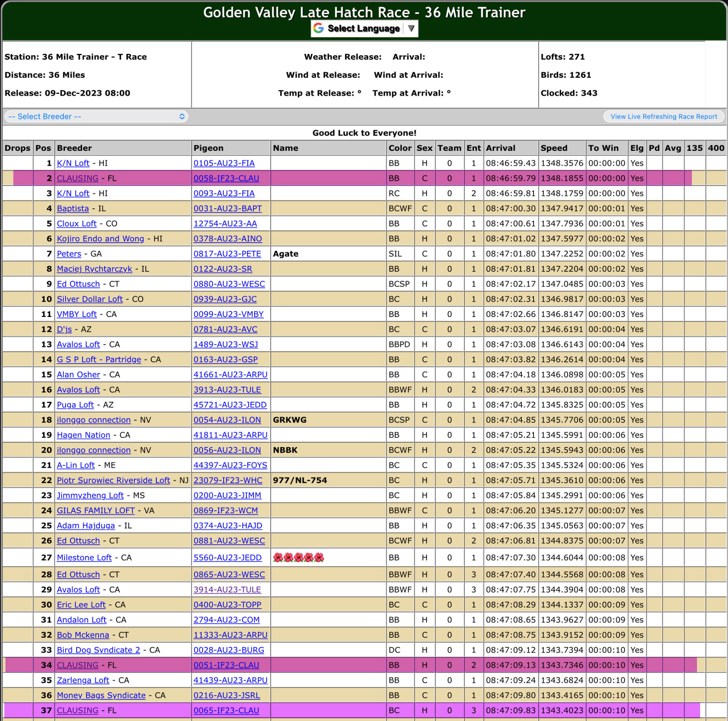Open the Select Breeder dropdown
728x721 pixels.
[96, 117]
